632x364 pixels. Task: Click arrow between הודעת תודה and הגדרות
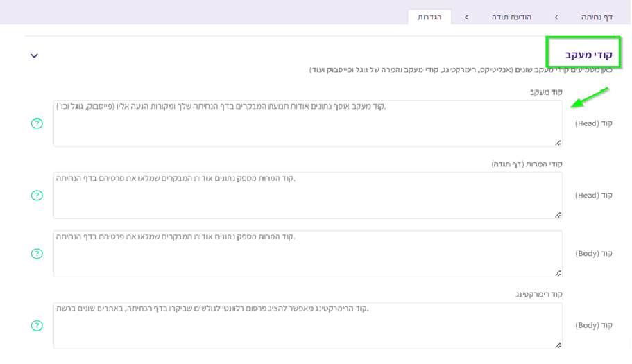pos(466,17)
